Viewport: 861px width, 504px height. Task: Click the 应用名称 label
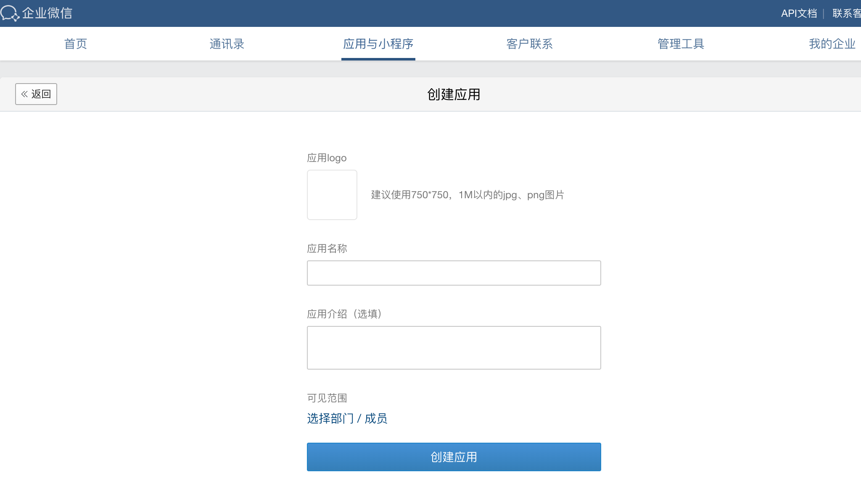(327, 248)
